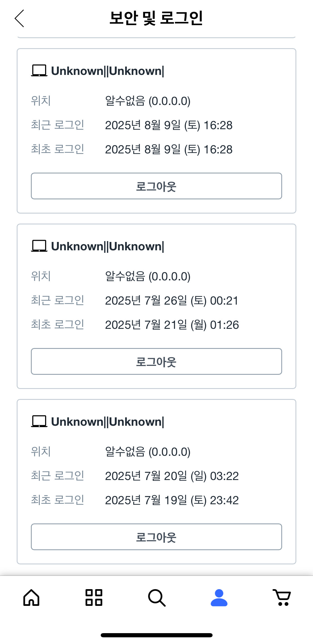Select first Unknown||Unknown| device title
This screenshot has width=313, height=644.
pos(108,71)
